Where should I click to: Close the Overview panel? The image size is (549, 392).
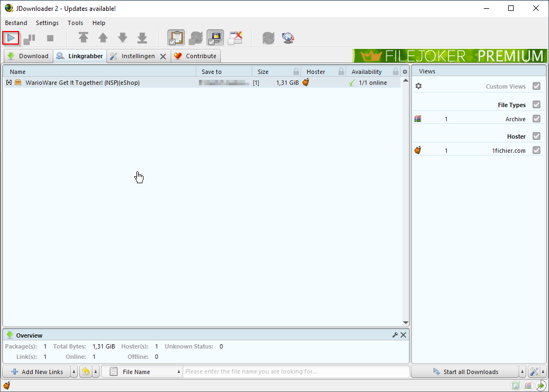(403, 335)
